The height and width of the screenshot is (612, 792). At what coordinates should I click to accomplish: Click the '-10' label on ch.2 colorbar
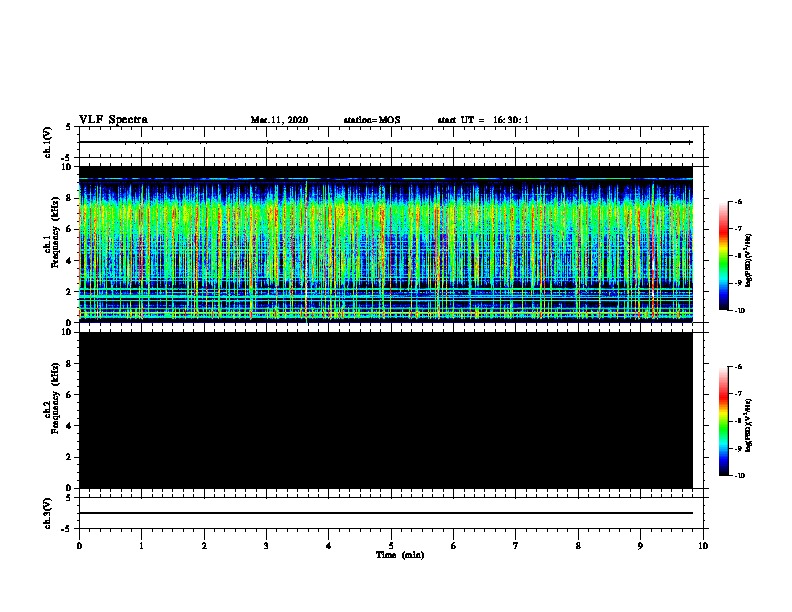tap(739, 476)
